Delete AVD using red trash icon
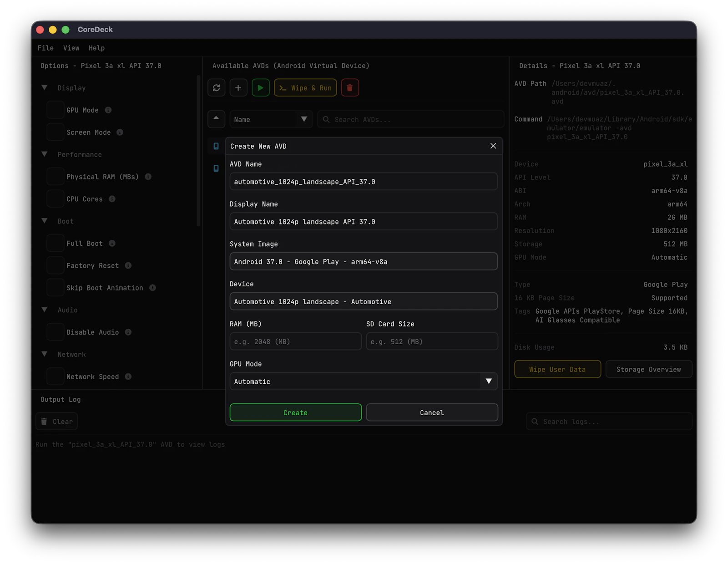Image resolution: width=728 pixels, height=565 pixels. (350, 88)
